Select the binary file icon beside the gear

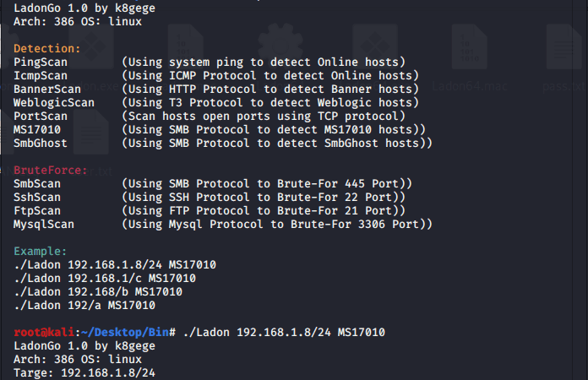(186, 46)
